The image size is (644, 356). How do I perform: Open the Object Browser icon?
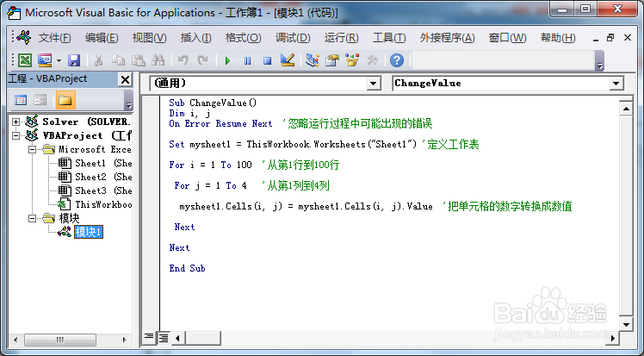coord(352,60)
